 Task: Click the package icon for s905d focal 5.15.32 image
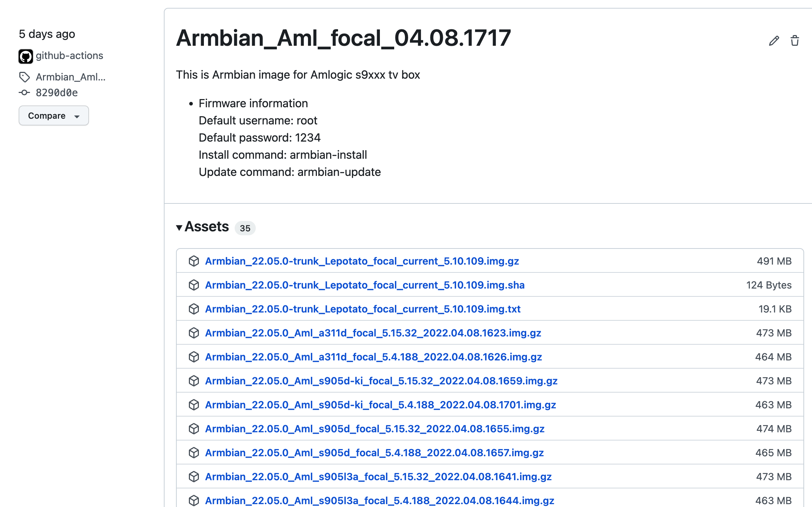click(x=195, y=428)
